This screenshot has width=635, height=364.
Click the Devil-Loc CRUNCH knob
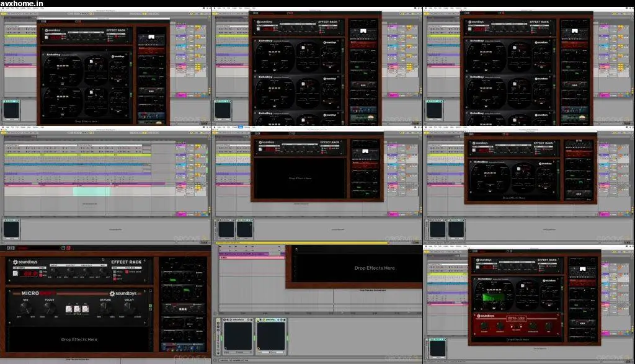coord(500,326)
